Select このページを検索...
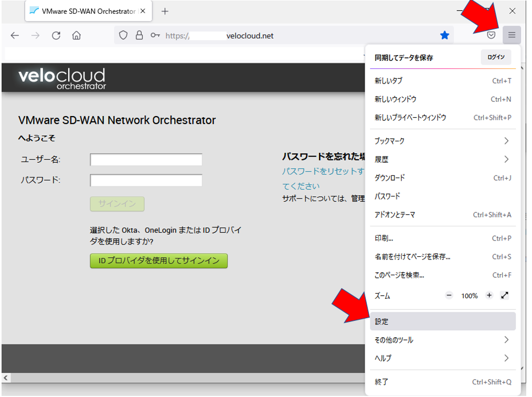 point(443,275)
